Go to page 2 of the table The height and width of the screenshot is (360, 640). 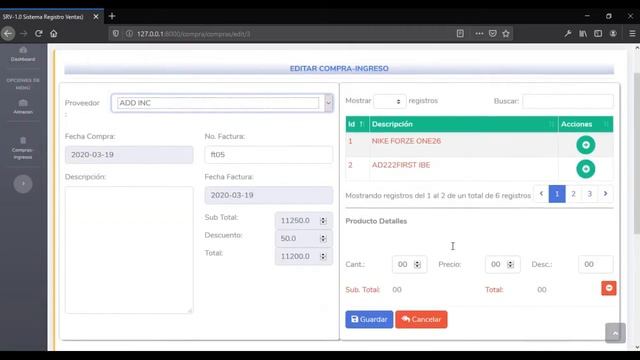tap(573, 194)
